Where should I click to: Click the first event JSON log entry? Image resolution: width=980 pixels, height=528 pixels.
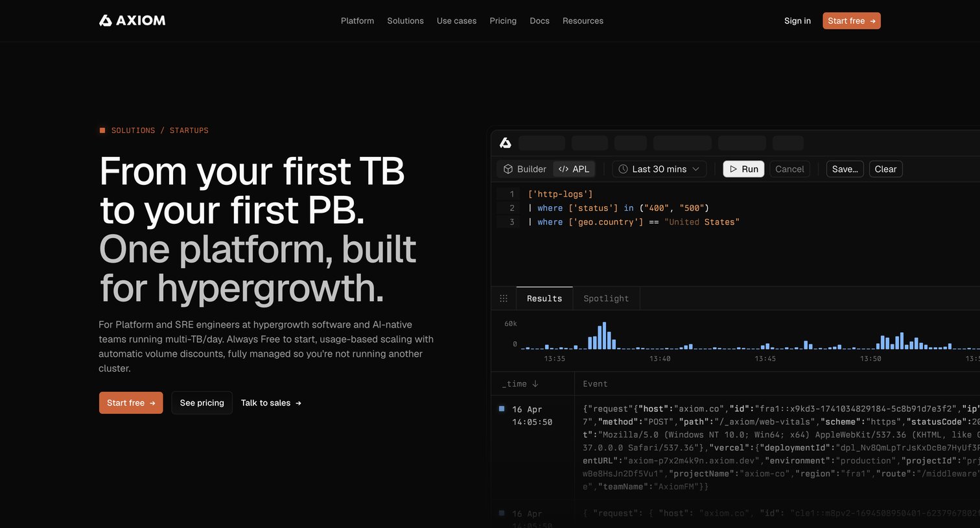coord(781,448)
